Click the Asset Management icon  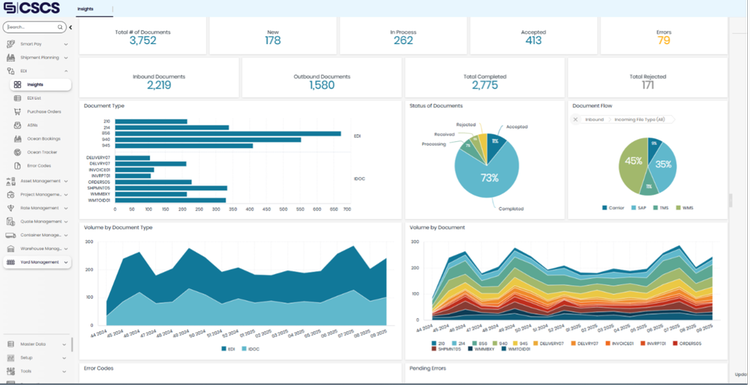[x=11, y=181]
